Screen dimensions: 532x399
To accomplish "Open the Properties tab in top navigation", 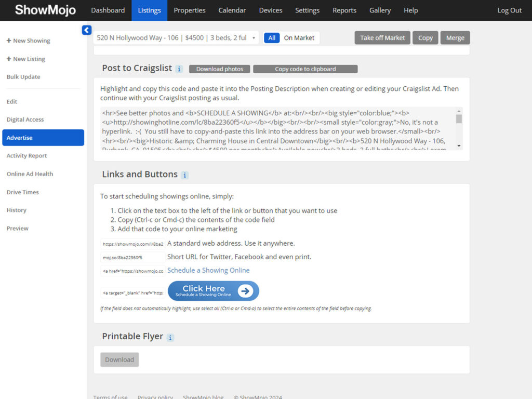I will 190,10.
